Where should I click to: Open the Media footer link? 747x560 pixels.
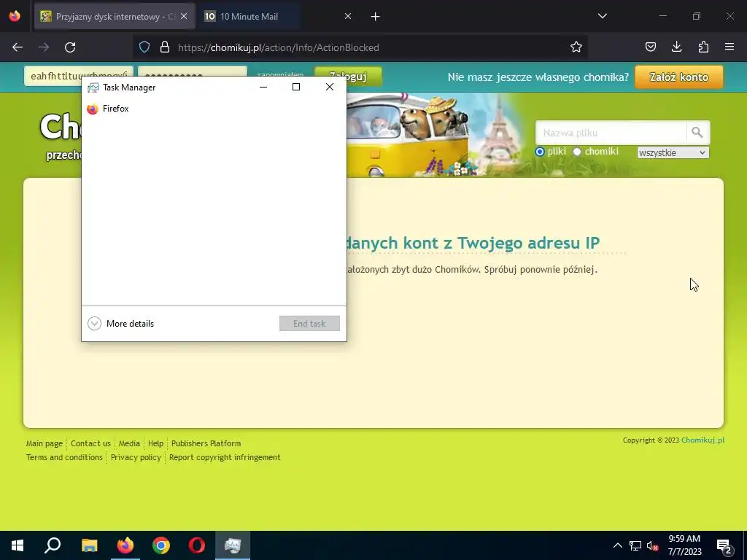pyautogui.click(x=129, y=443)
